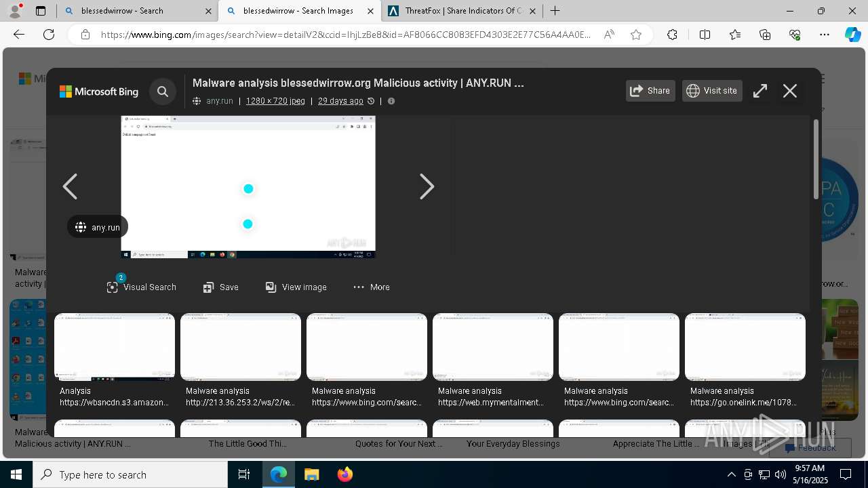The image size is (868, 488).
Task: Open the Copilot sidebar icon
Action: point(852,35)
